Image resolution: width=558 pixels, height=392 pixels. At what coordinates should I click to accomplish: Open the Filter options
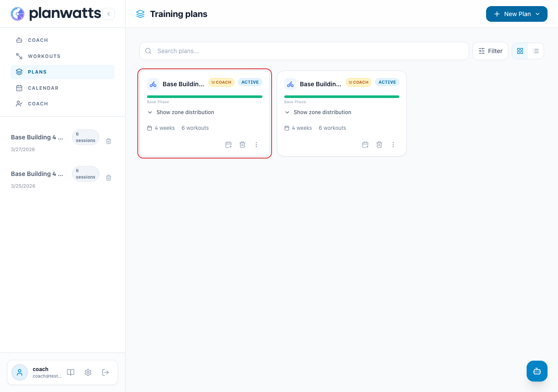coord(490,51)
